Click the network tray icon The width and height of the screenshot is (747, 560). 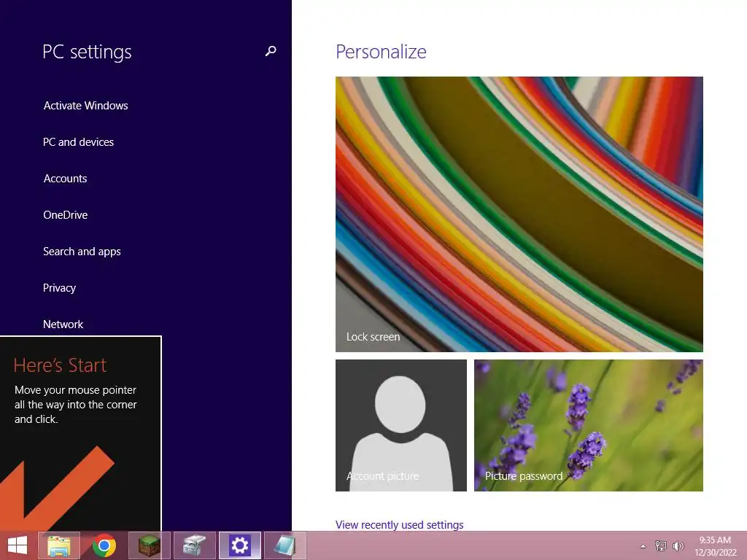point(661,546)
